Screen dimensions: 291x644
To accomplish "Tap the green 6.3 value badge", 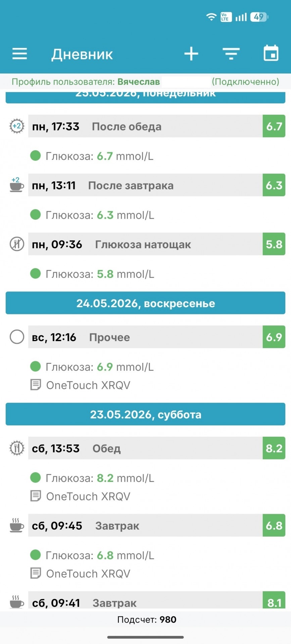I will point(274,185).
